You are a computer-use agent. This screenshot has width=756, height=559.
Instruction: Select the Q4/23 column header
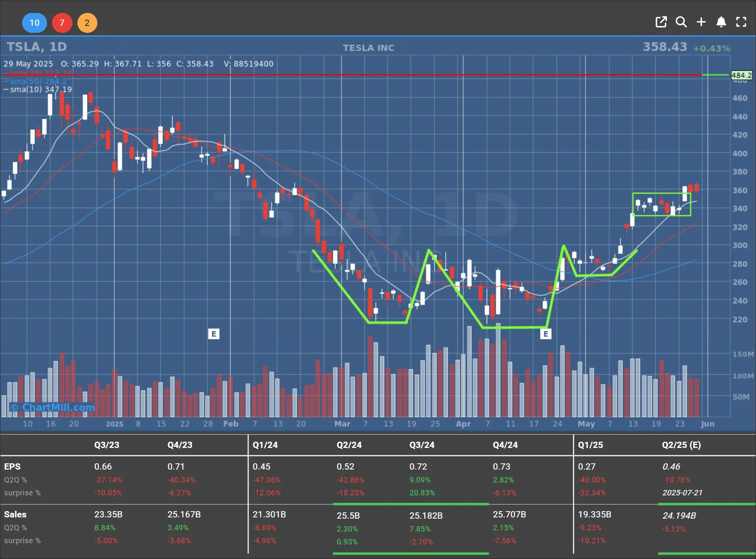click(180, 445)
